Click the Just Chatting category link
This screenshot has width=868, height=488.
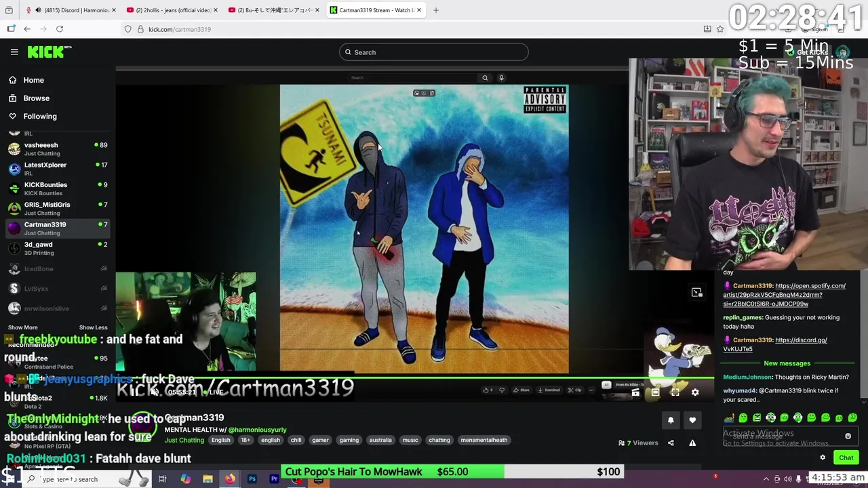point(184,441)
